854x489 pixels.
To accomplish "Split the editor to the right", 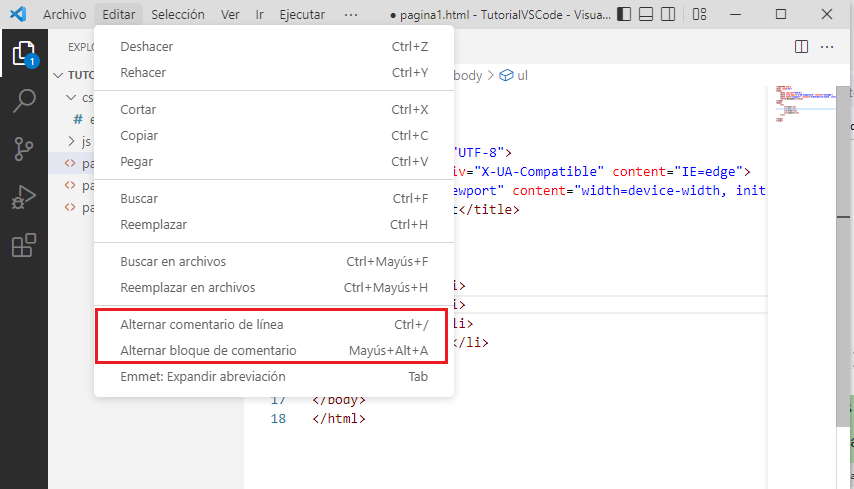I will tap(801, 47).
